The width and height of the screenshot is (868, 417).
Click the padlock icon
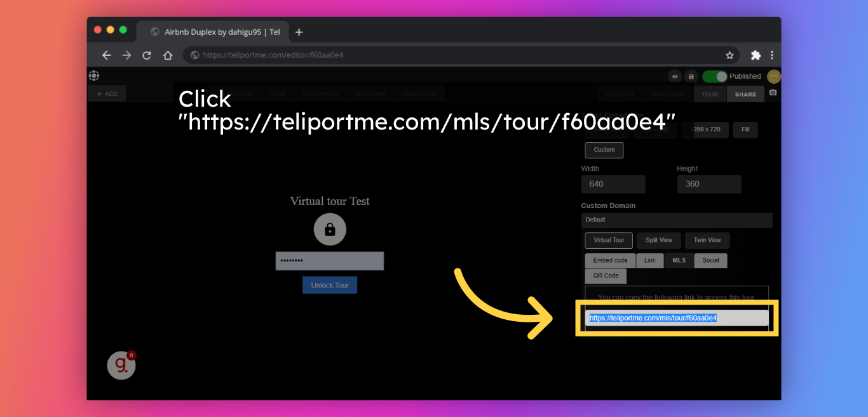click(x=330, y=229)
